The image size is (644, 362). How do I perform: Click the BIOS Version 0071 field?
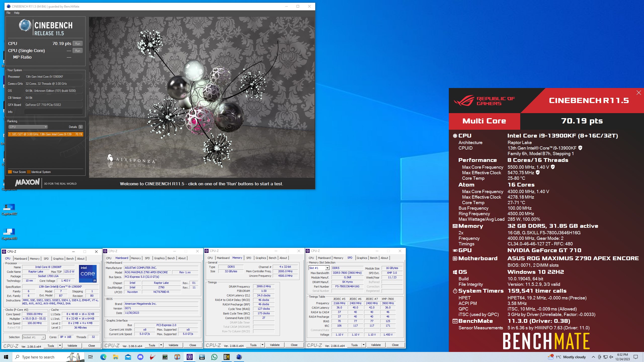coord(161,308)
